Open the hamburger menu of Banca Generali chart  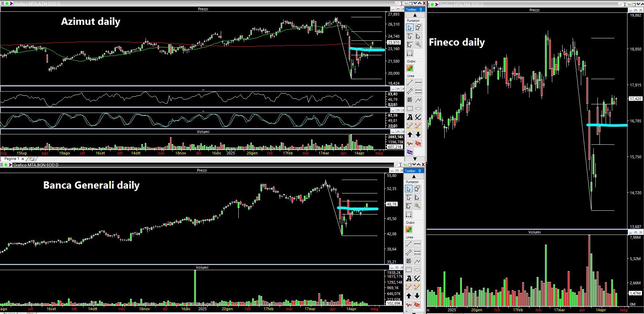tap(2, 165)
